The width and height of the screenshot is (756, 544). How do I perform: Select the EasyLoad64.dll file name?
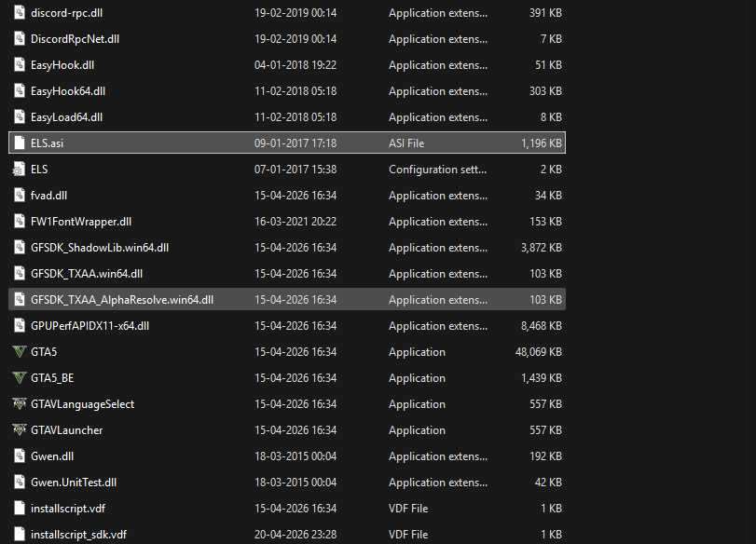66,117
